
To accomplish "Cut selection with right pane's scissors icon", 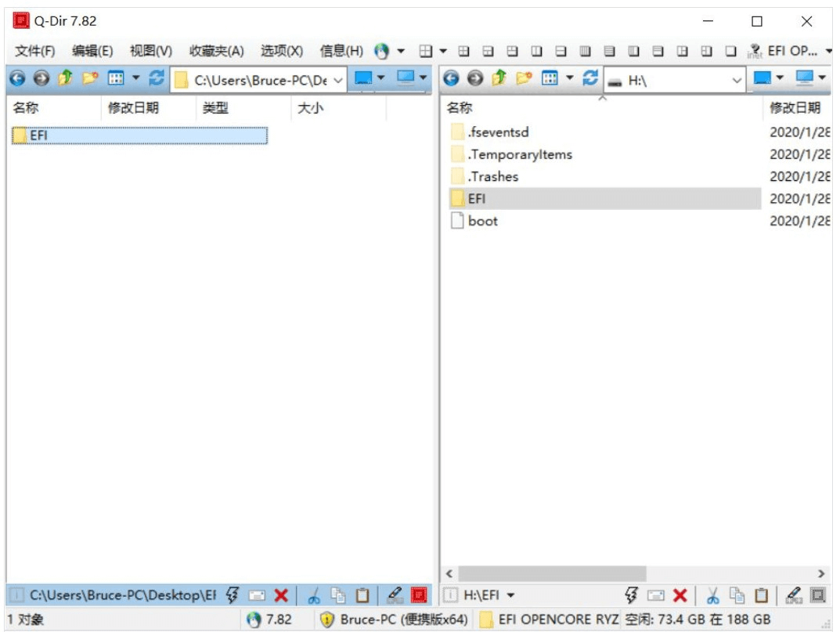I will [713, 596].
